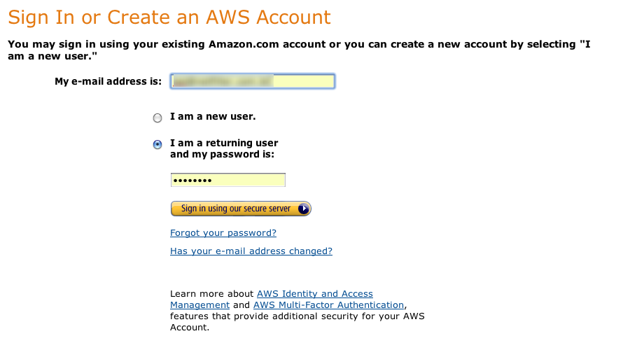Image resolution: width=630 pixels, height=364 pixels.
Task: Click the 'I am a new user.' label text
Action: click(213, 116)
